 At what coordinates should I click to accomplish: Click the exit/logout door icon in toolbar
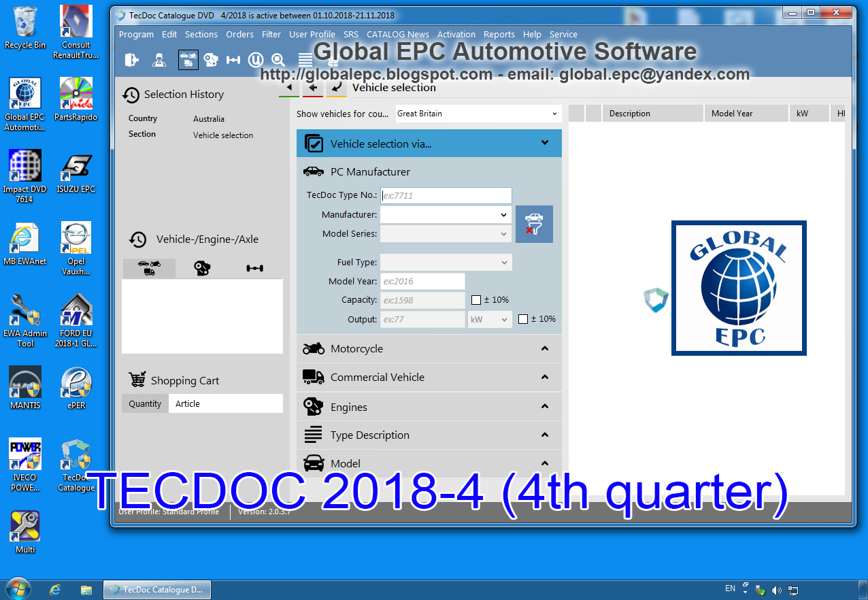pyautogui.click(x=132, y=60)
